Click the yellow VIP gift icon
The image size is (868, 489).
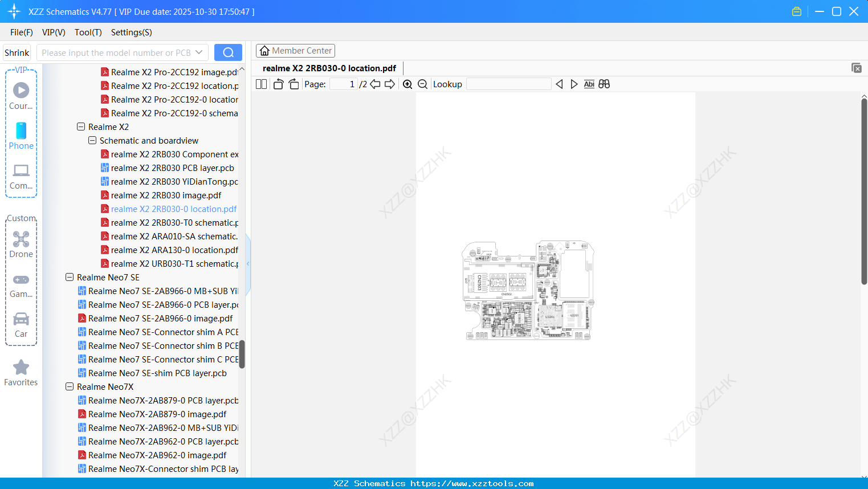click(x=797, y=11)
